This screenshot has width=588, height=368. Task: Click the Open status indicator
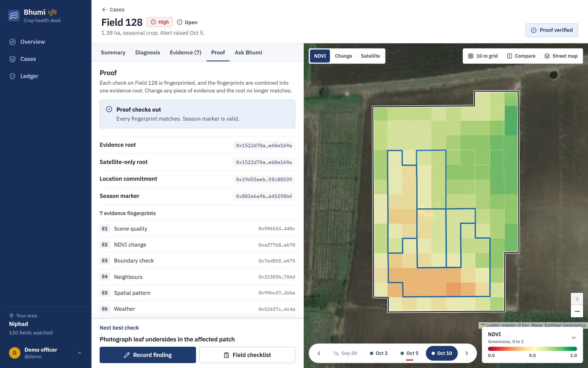pos(187,22)
